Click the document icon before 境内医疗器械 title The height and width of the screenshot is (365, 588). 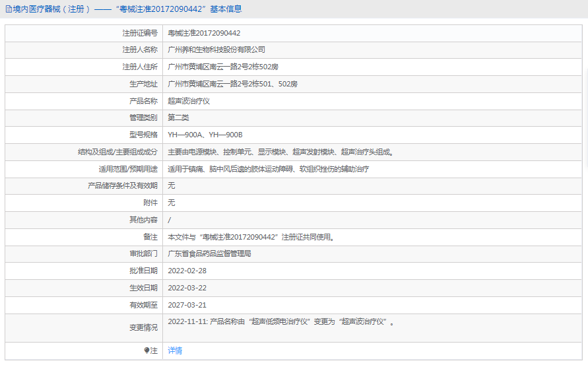pyautogui.click(x=9, y=9)
